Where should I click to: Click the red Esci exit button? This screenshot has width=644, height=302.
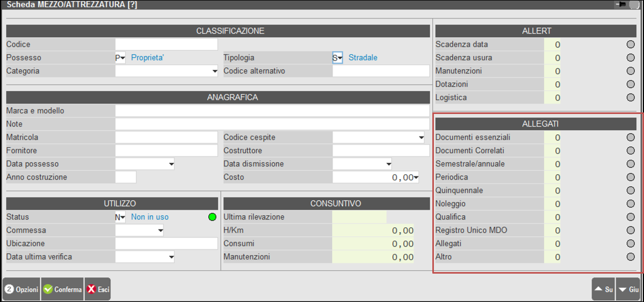click(97, 289)
